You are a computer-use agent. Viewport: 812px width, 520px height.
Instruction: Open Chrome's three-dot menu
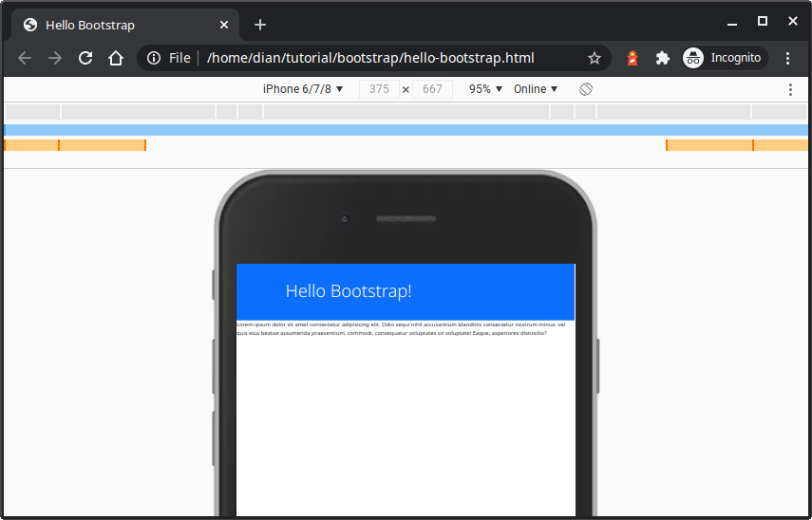[787, 58]
